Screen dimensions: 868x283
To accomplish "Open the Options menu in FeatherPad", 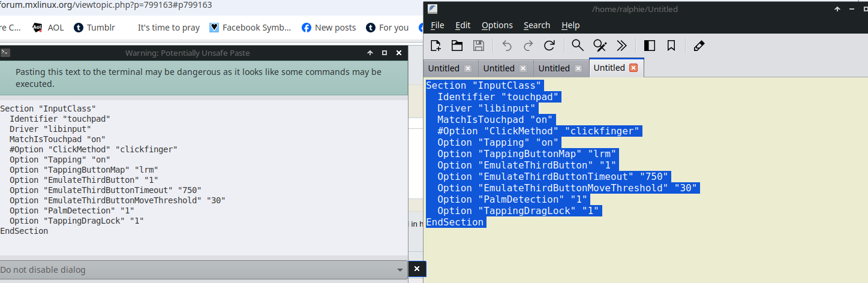I will pos(497,25).
